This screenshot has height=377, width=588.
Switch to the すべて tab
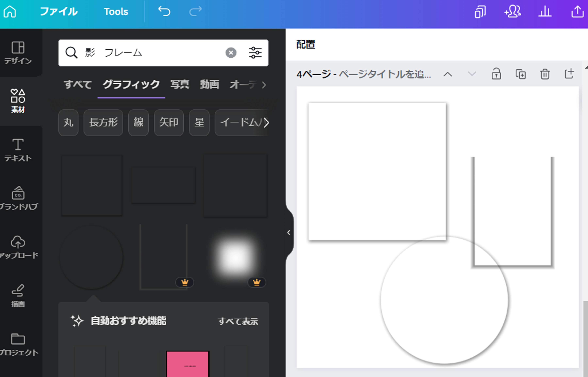[x=78, y=85]
